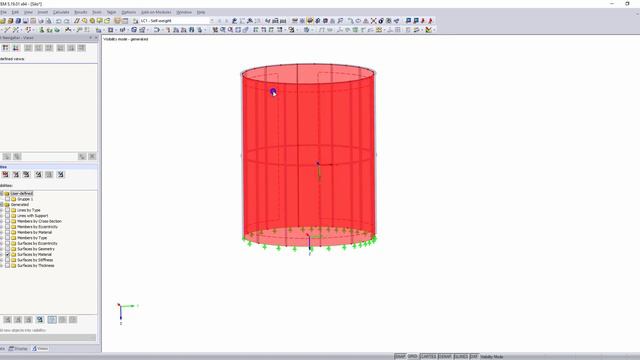The height and width of the screenshot is (360, 640).
Task: Click first red icon in Visibilities toolbar
Action: 5,175
